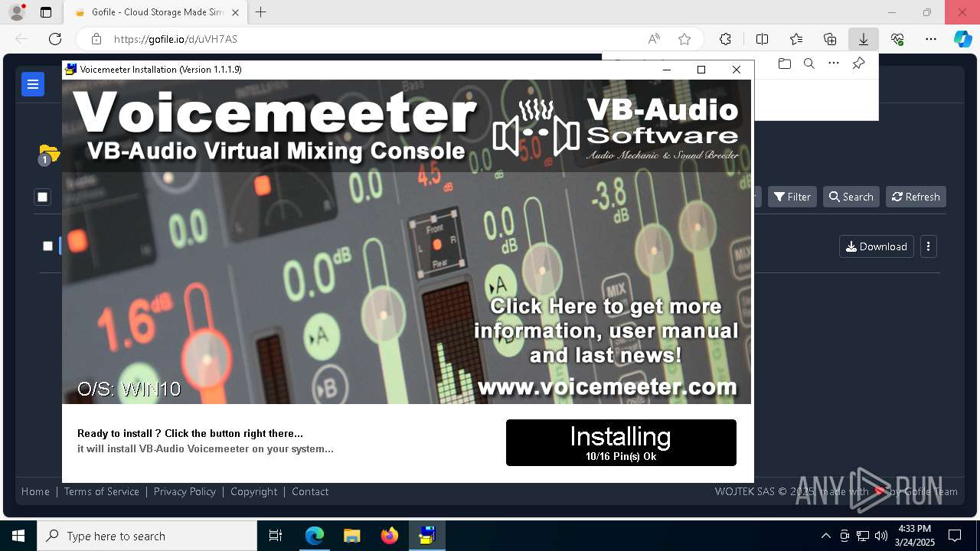Launch Firefox from the taskbar
The image size is (980, 551).
[390, 536]
